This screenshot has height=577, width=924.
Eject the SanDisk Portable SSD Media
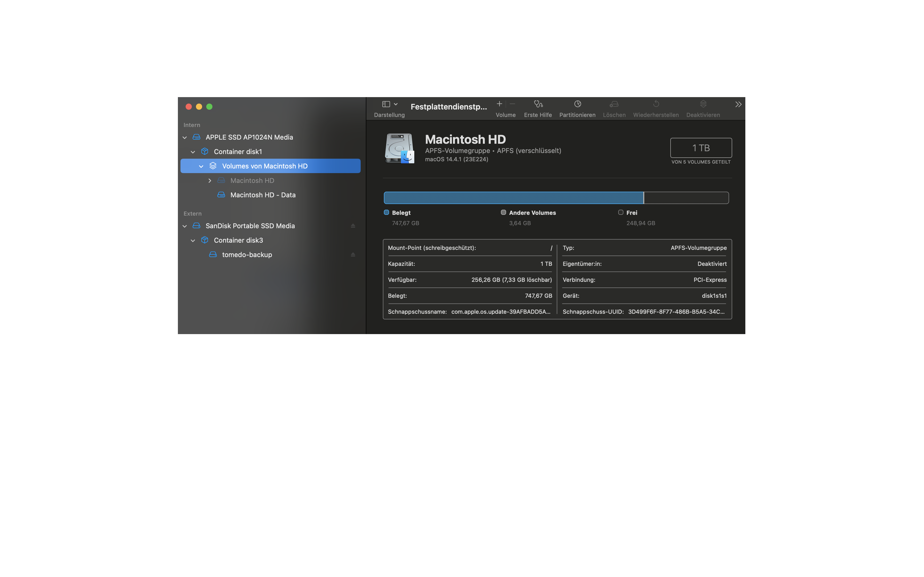[x=353, y=226]
